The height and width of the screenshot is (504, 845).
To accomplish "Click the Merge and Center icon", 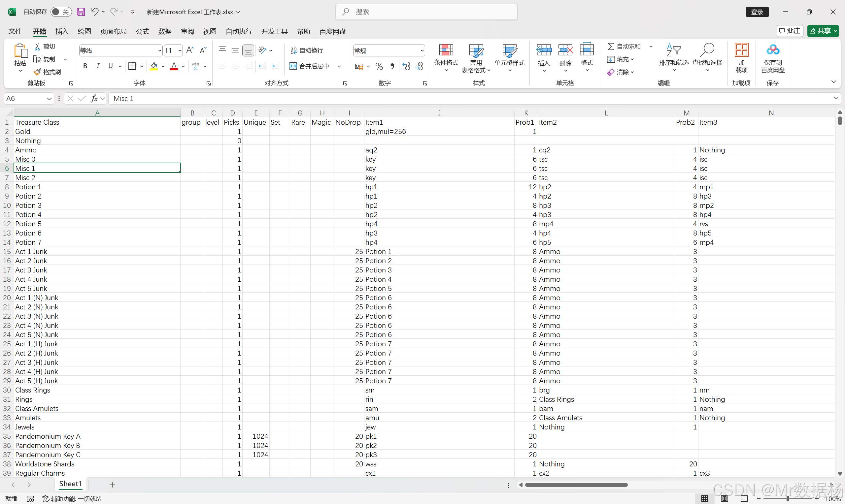I will coord(293,66).
